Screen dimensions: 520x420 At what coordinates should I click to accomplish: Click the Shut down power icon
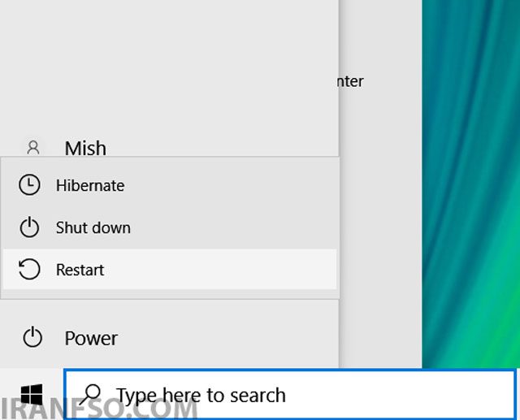[x=29, y=227]
